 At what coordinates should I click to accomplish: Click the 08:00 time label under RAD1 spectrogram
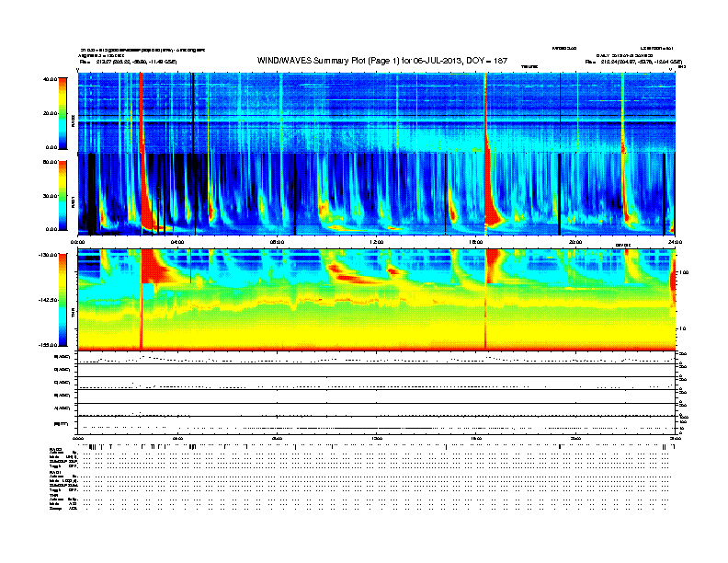pyautogui.click(x=277, y=242)
